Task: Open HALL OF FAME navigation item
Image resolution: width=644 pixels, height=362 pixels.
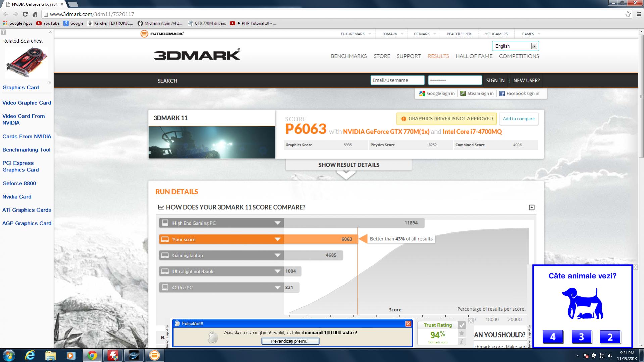Action: [474, 56]
